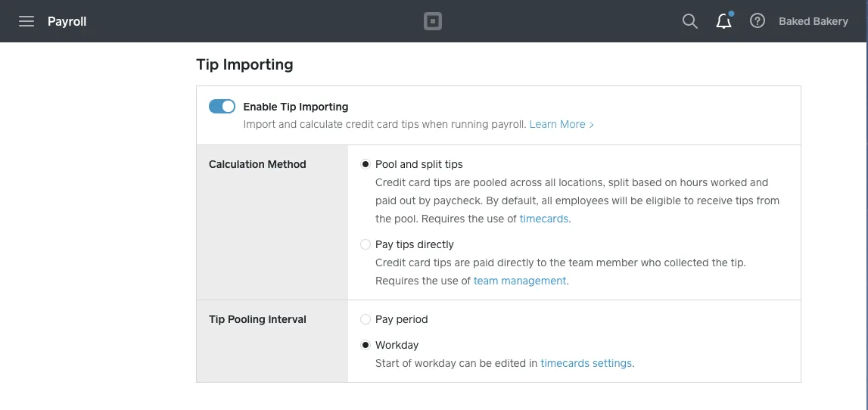The image size is (868, 410).
Task: Open the hamburger navigation menu
Action: coord(26,22)
